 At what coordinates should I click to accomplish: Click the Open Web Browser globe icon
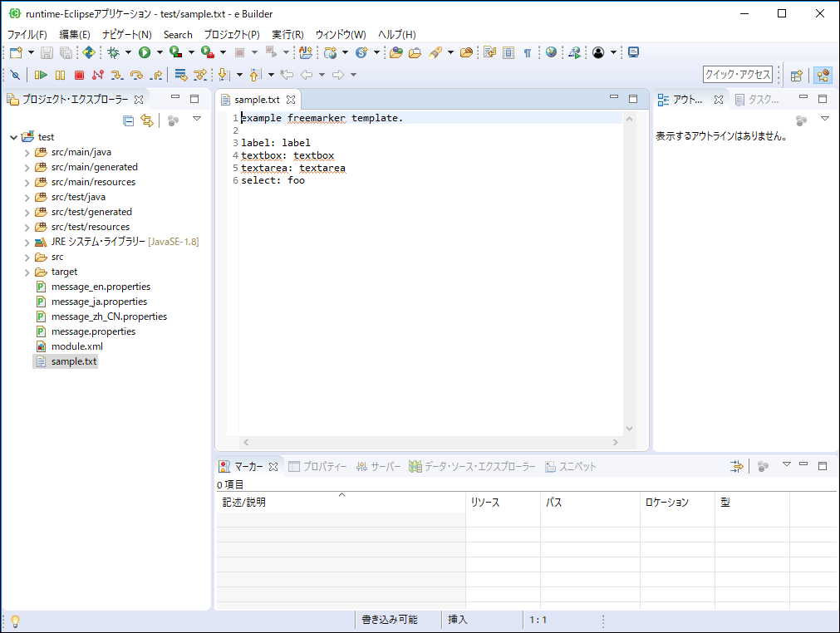(551, 52)
